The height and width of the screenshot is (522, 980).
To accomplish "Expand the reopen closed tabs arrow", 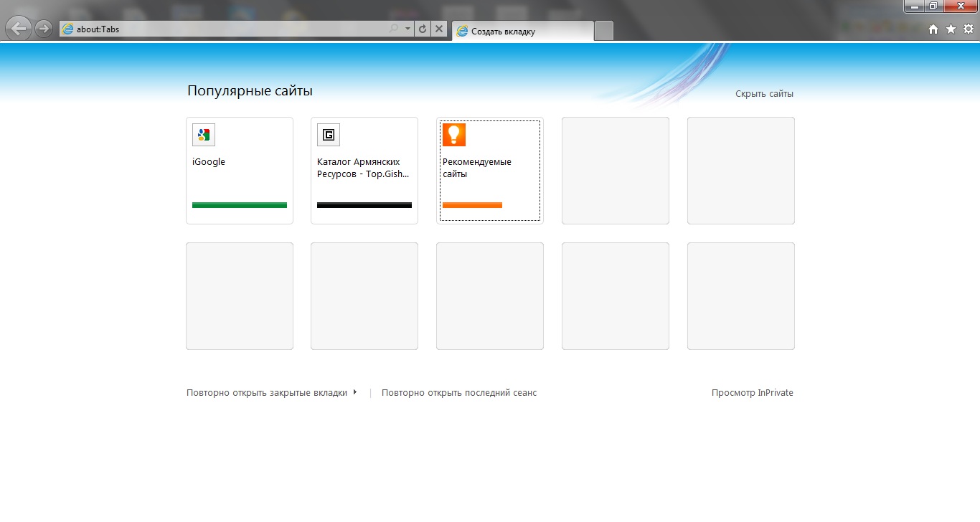I will point(355,392).
